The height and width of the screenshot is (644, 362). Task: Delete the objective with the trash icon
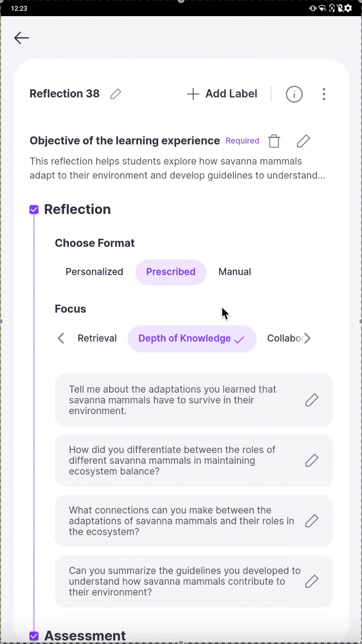274,141
